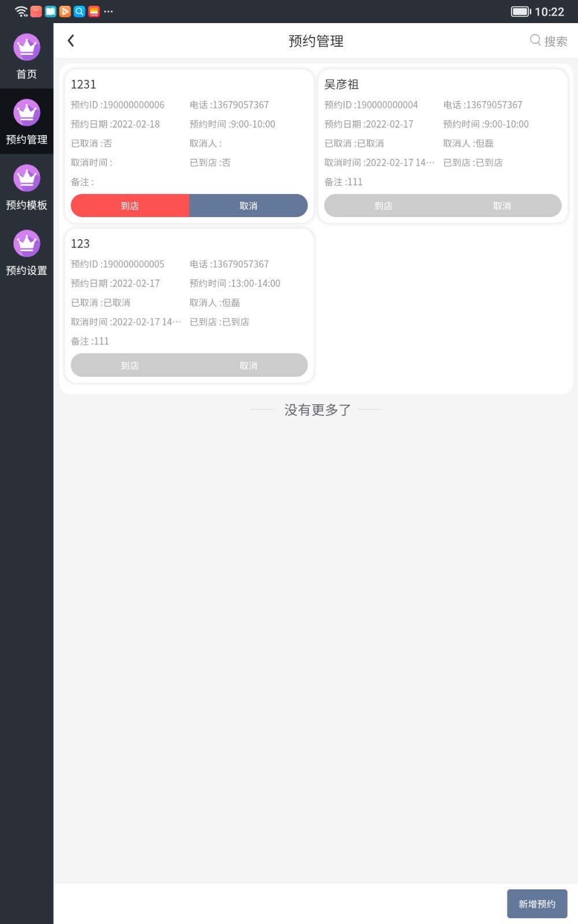The image size is (578, 924).
Task: Tap the 没有更多了 end-of-list label
Action: 317,409
